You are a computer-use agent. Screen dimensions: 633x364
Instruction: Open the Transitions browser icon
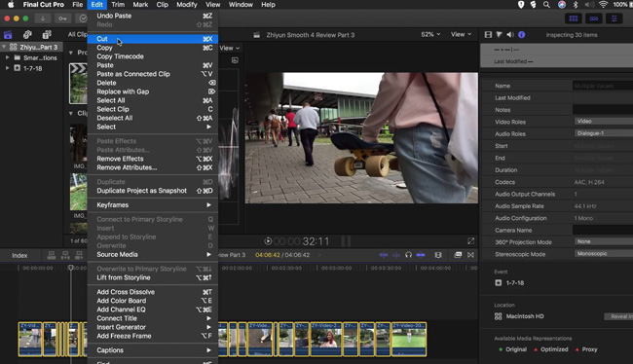point(470,255)
